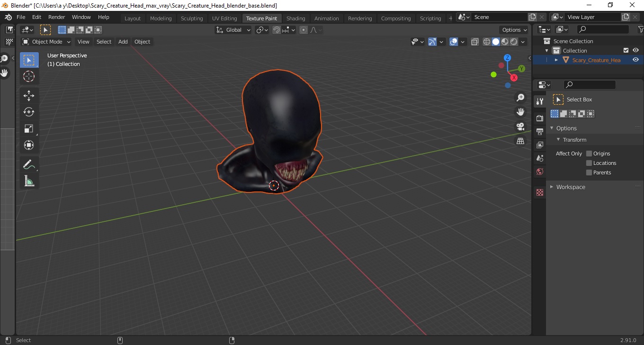
Task: Enable Locations checkbox under Affect Only
Action: pyautogui.click(x=589, y=163)
